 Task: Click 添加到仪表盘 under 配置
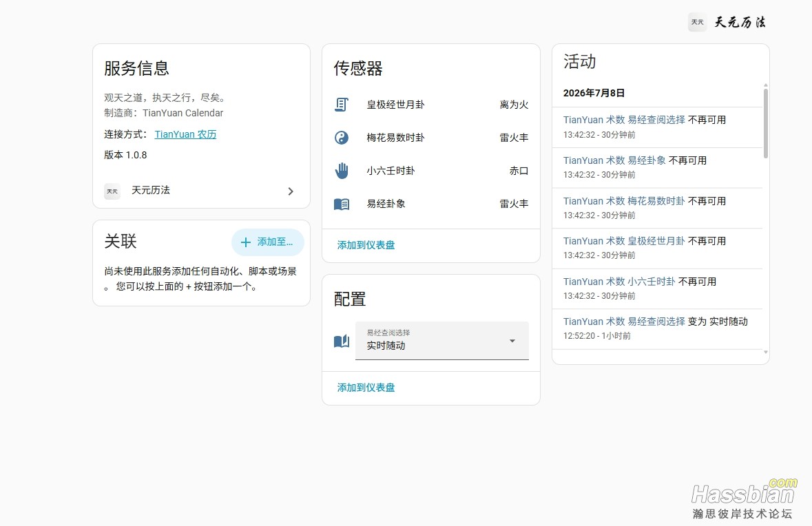366,388
